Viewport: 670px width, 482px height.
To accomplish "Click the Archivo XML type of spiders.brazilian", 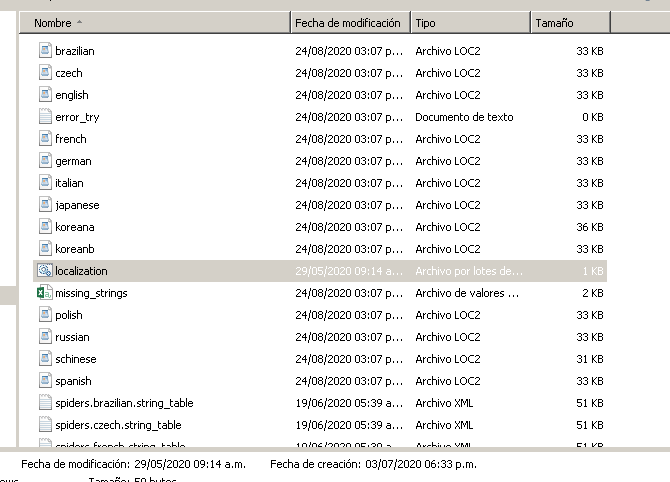I will (444, 403).
